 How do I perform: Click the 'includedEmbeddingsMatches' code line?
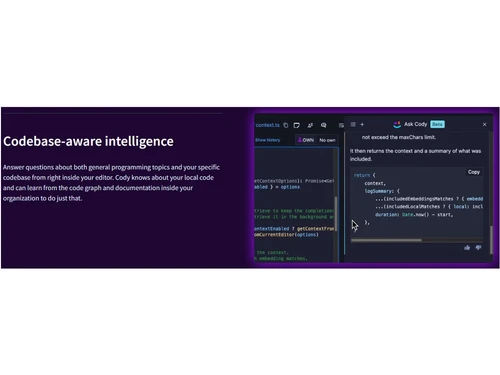429,199
